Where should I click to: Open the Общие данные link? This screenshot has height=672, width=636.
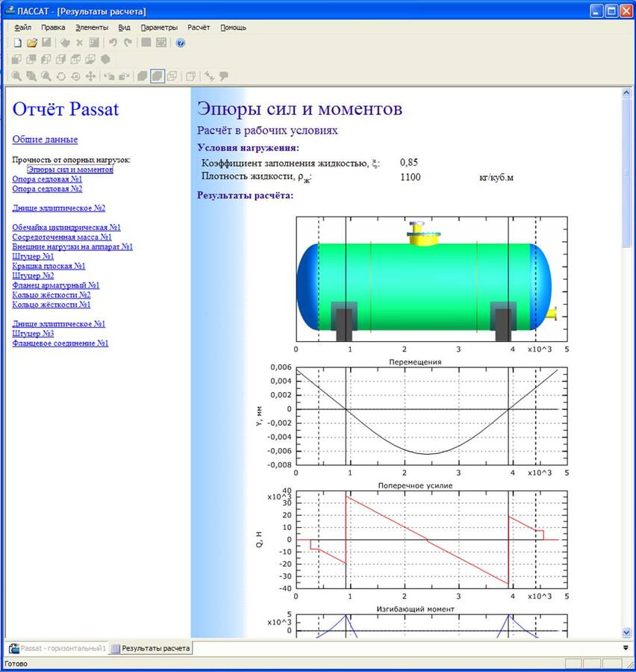click(x=45, y=140)
